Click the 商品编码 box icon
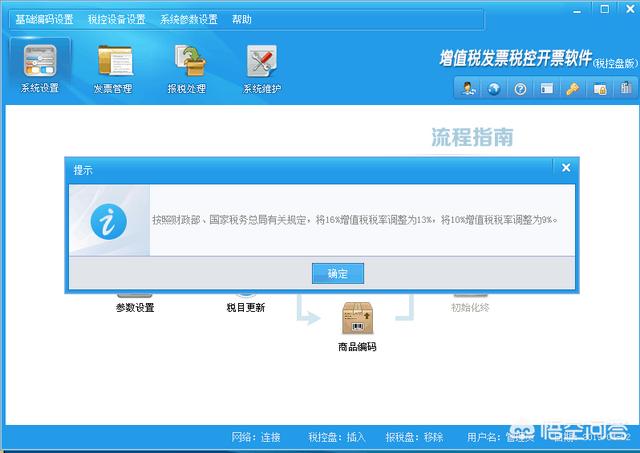This screenshot has width=640, height=453. [357, 320]
